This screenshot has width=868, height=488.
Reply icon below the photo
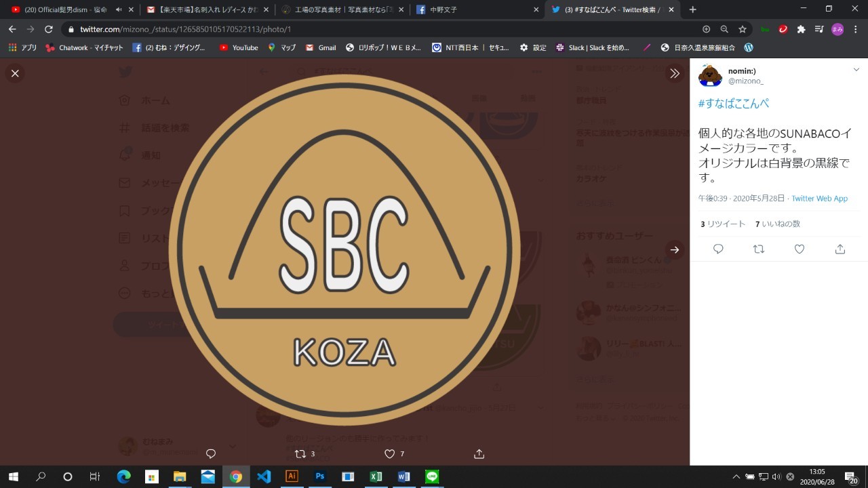(x=211, y=453)
